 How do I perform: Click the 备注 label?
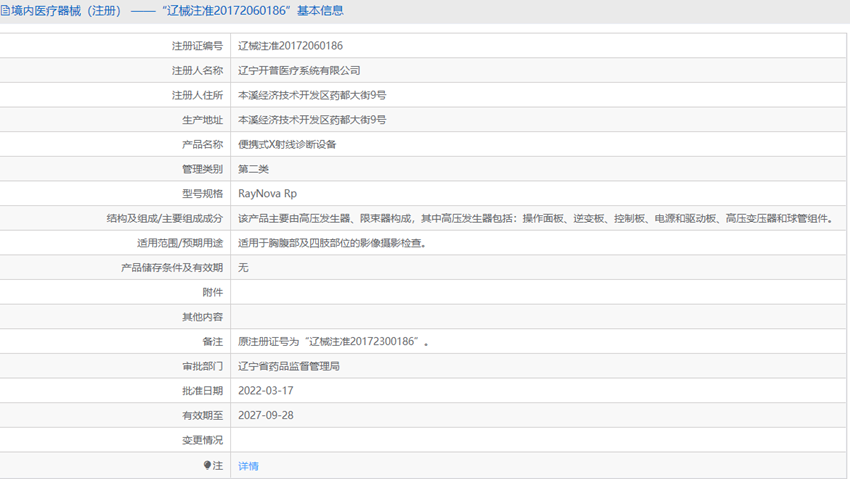point(212,342)
